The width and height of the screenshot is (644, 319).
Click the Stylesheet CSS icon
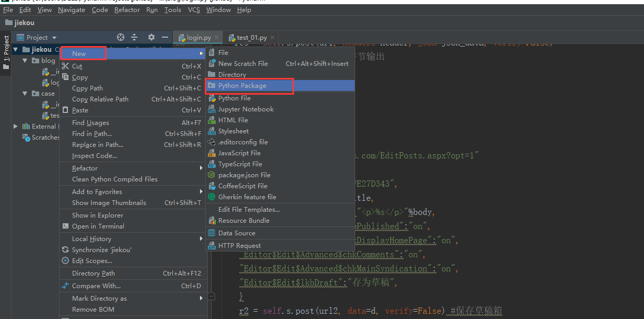click(212, 131)
